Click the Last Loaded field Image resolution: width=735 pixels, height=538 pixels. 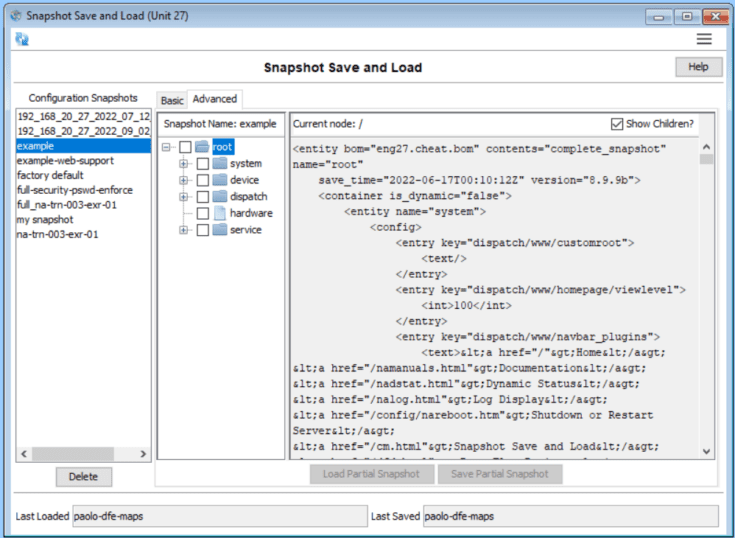pyautogui.click(x=220, y=516)
